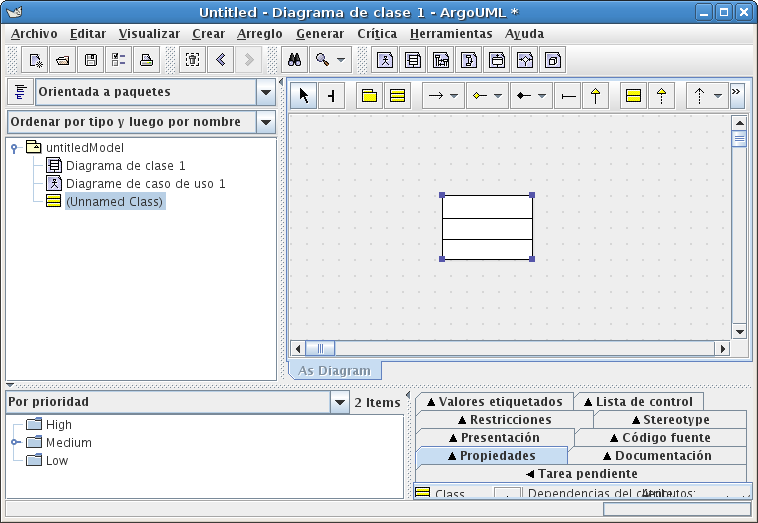Navigate back with the left arrow icon
The width and height of the screenshot is (758, 523).
pyautogui.click(x=220, y=60)
